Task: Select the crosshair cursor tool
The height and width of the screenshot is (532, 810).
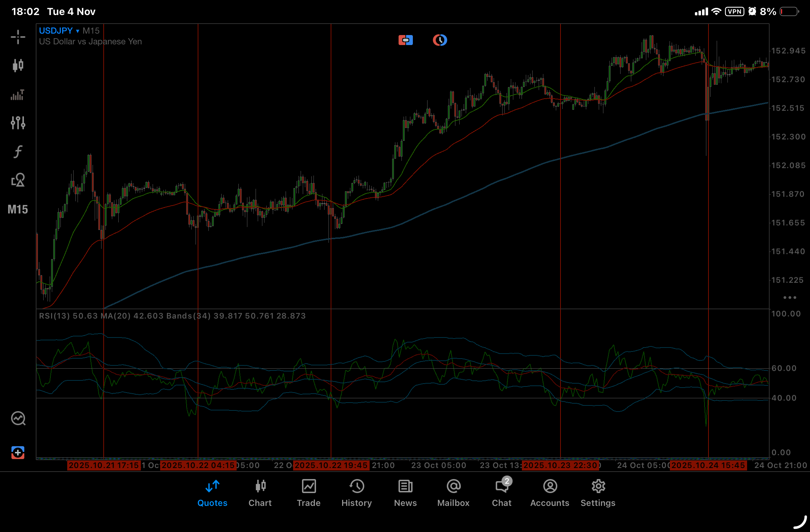Action: [18, 37]
